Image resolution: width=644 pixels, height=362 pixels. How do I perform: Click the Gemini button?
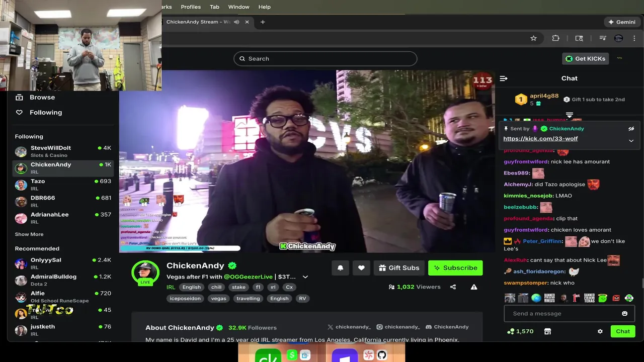[x=622, y=22]
